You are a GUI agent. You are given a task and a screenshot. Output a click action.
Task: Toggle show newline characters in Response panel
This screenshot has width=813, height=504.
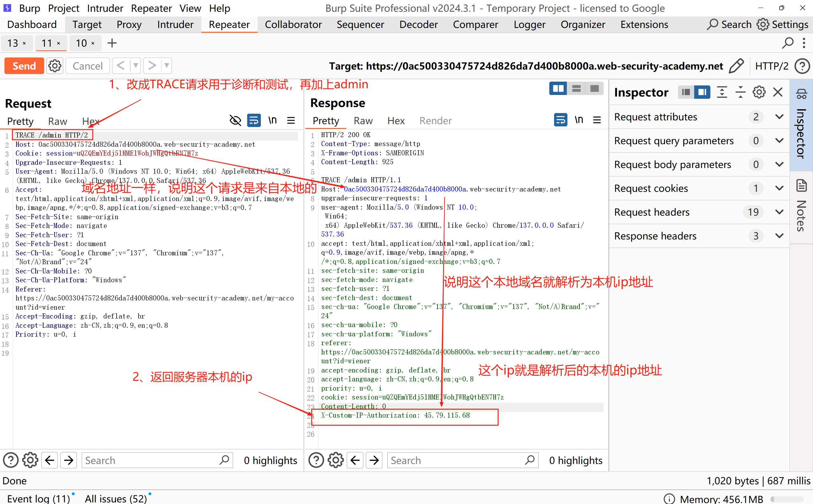click(x=579, y=120)
